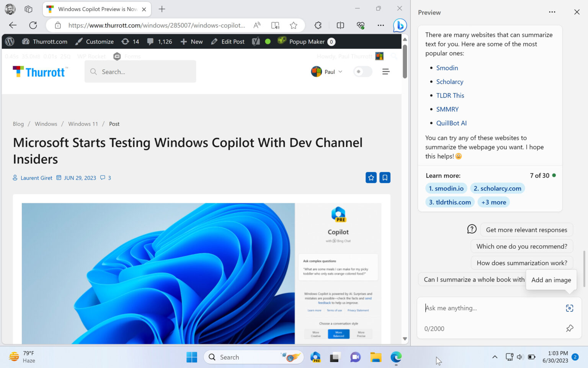Open the Chat taskbar icon
This screenshot has width=588, height=368.
[x=356, y=357]
